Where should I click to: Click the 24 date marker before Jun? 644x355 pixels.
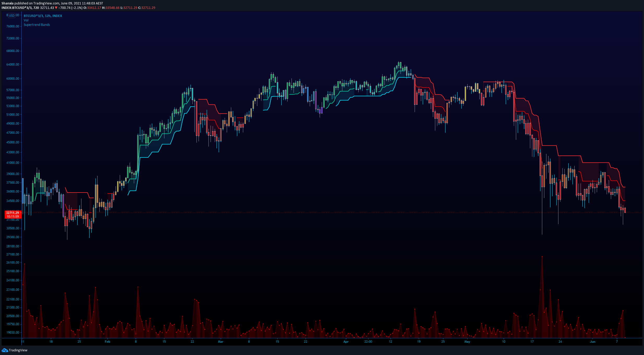click(560, 342)
